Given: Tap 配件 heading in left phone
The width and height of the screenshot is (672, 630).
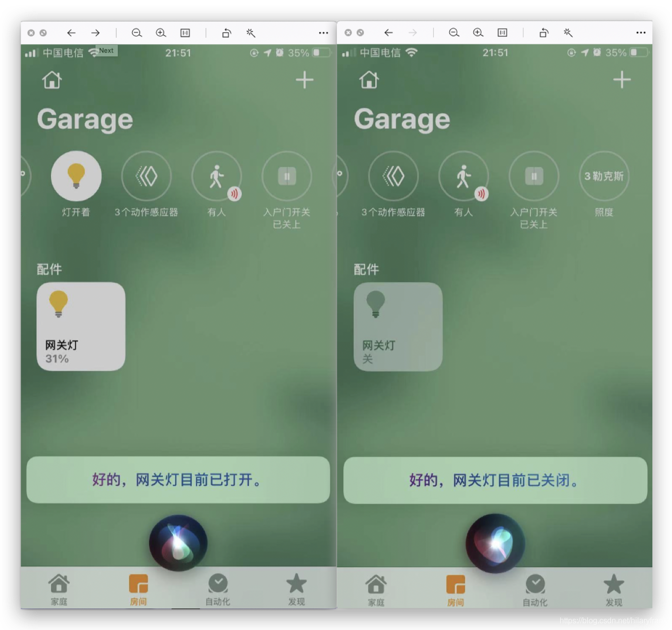Looking at the screenshot, I should click(x=50, y=269).
